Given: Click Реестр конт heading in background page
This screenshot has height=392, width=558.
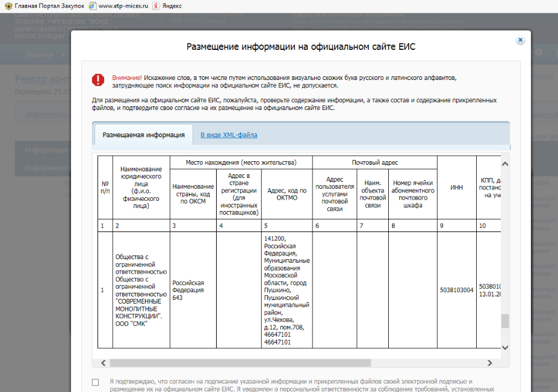Looking at the screenshot, I should pyautogui.click(x=43, y=79).
